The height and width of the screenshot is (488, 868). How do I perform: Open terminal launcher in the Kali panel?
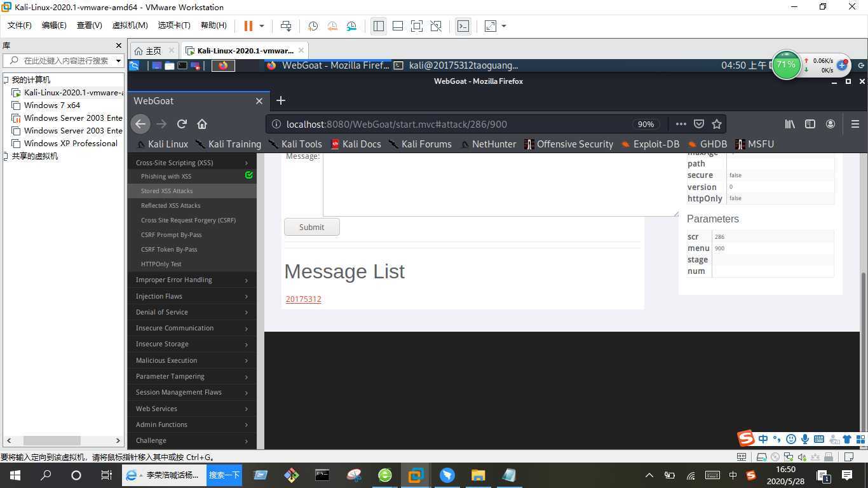pos(182,65)
